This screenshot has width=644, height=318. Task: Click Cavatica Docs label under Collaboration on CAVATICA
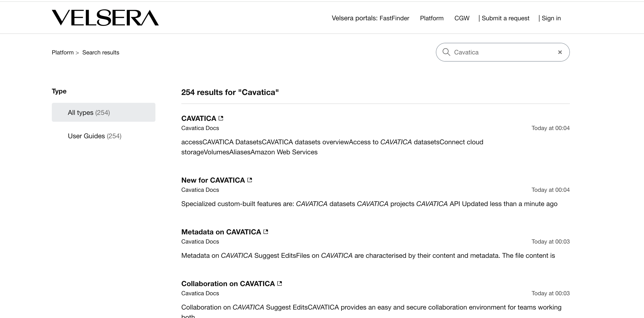pos(200,293)
